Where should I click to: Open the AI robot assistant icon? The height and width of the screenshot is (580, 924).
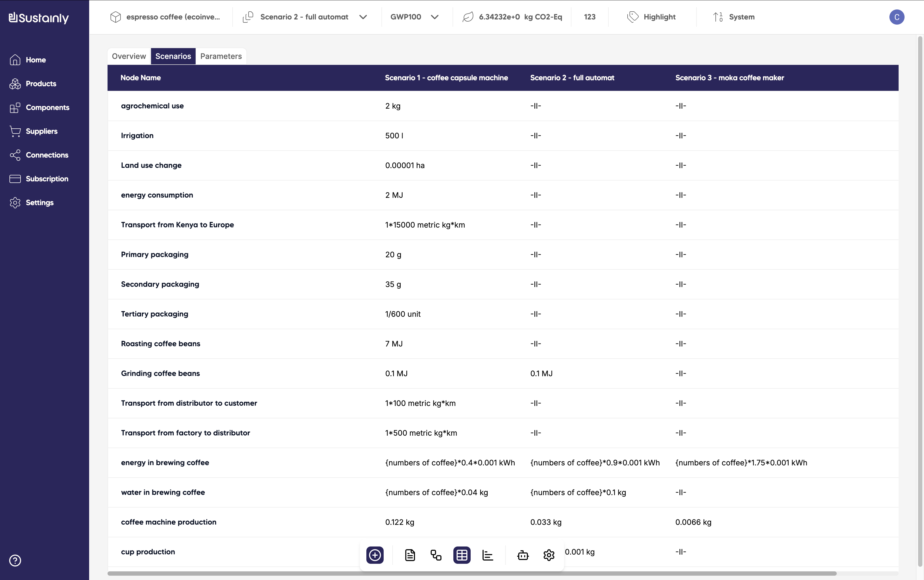coord(523,555)
